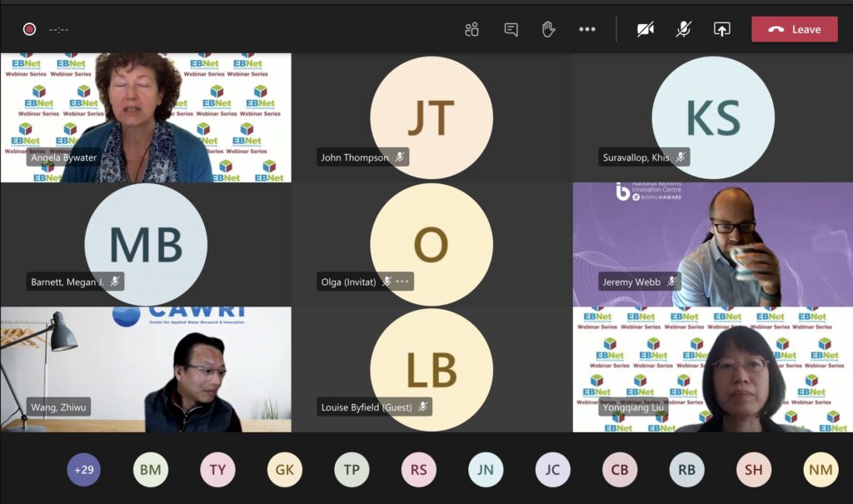Select Yongqiang Liu's video tile

713,370
